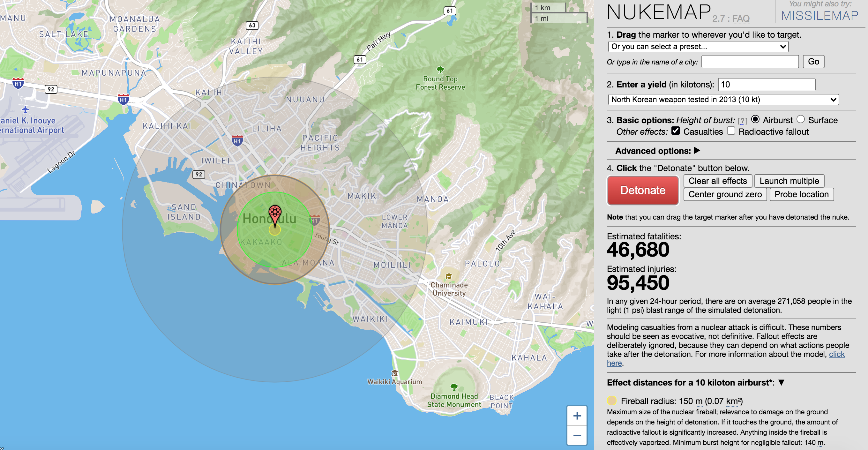Click the red nuclear target marker on Honolulu

[275, 216]
